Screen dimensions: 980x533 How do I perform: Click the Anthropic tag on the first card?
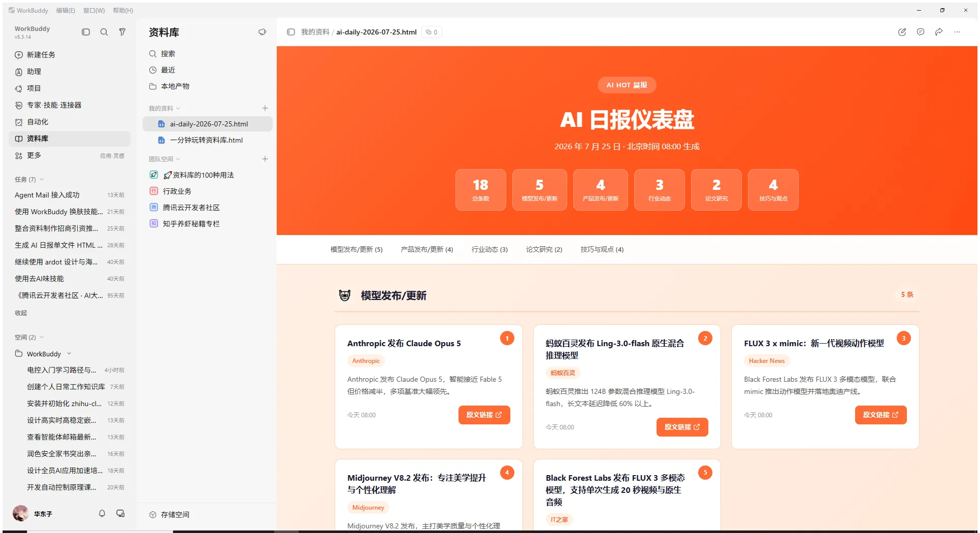tap(366, 361)
